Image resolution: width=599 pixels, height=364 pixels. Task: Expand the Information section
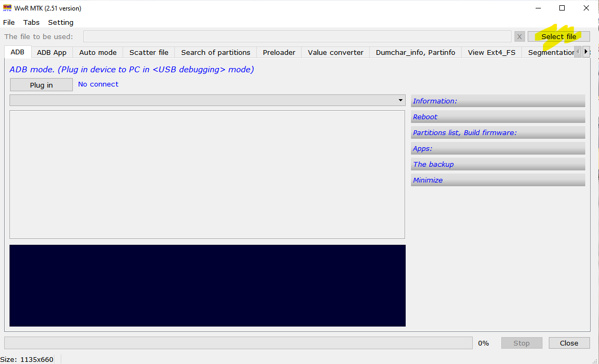498,101
